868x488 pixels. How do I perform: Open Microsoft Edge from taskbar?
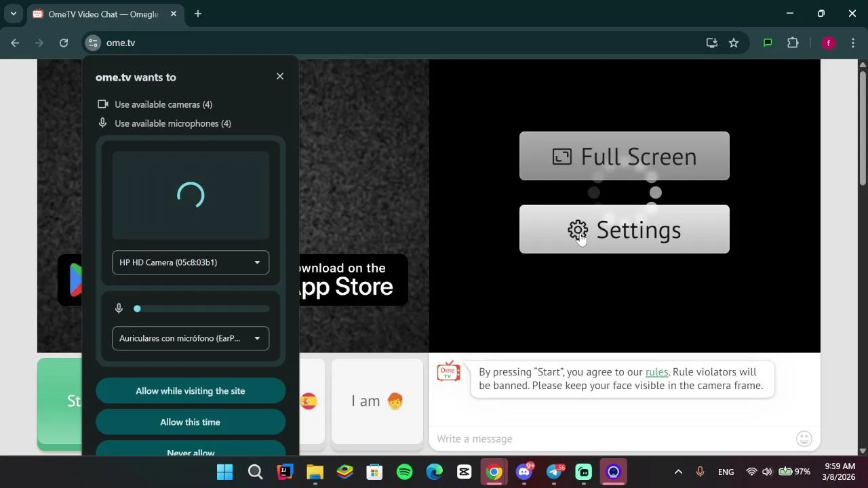[x=434, y=472]
